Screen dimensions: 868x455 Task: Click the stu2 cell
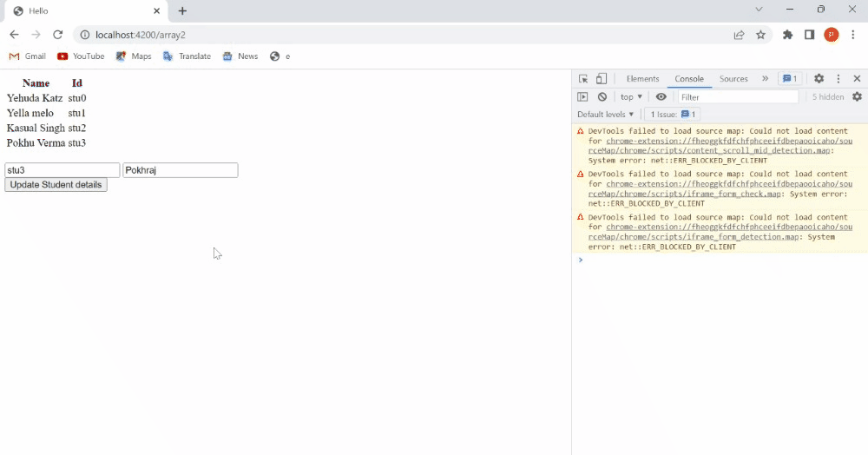(x=77, y=128)
